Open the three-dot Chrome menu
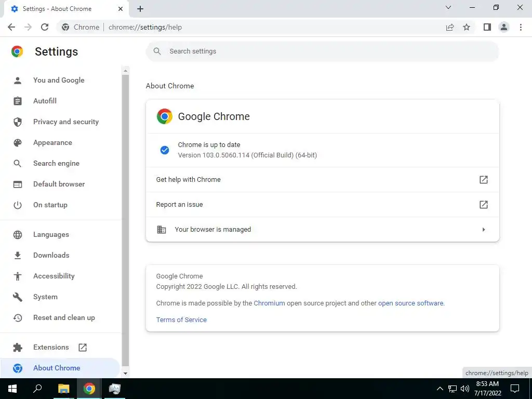 tap(521, 27)
